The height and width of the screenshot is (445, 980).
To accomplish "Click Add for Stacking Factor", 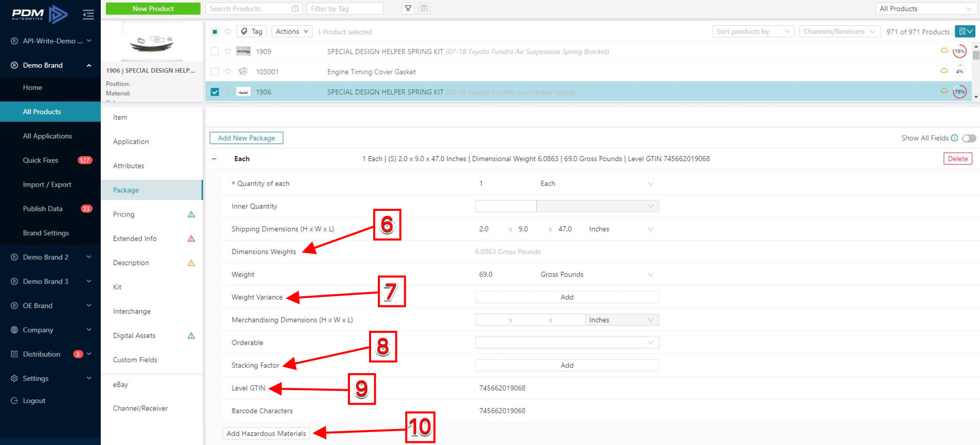I will tap(567, 365).
